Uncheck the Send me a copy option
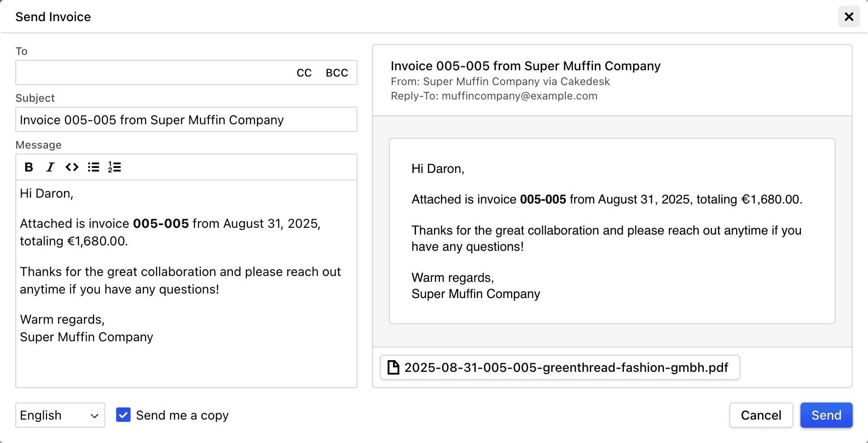868x443 pixels. tap(123, 415)
